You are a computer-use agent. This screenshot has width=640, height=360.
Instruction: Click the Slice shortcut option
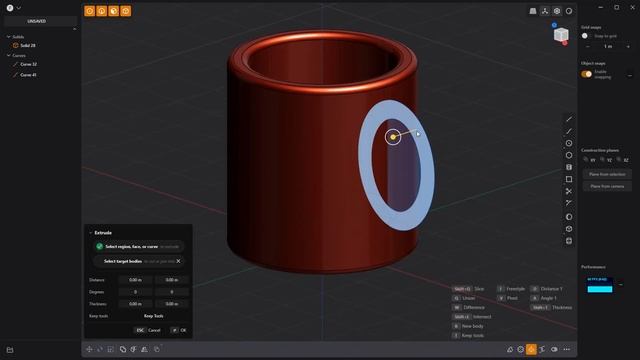[468, 289]
